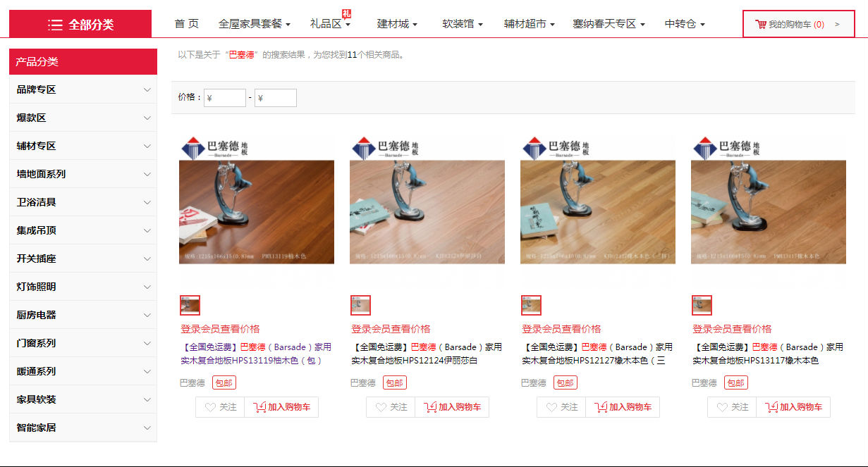Screen dimensions: 868x467
Task: Add HPS12124 flooring to cart
Action: (452, 407)
